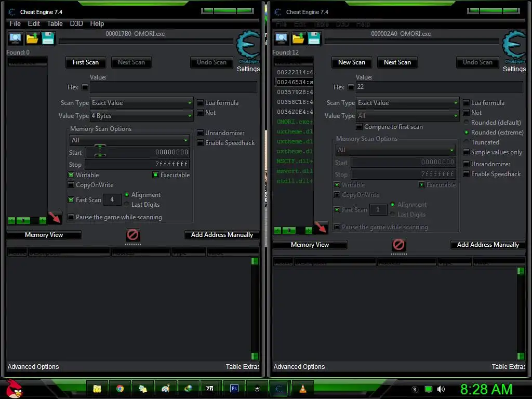Click red arrow copy-to-address-list icon in left window
This screenshot has height=399, width=532.
55,218
